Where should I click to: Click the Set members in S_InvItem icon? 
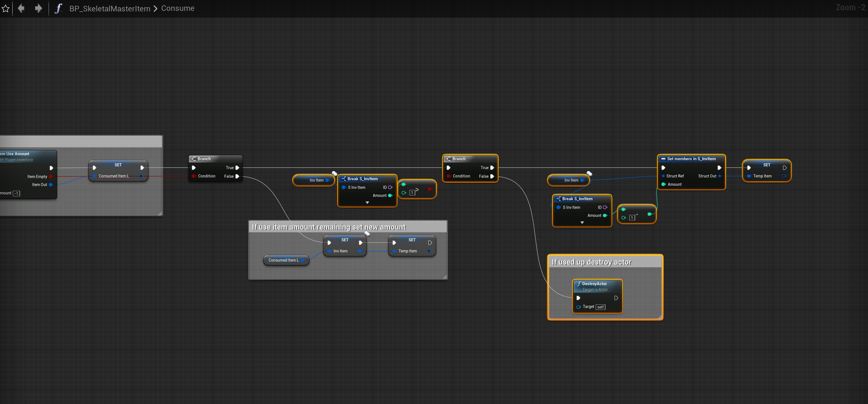click(x=663, y=159)
